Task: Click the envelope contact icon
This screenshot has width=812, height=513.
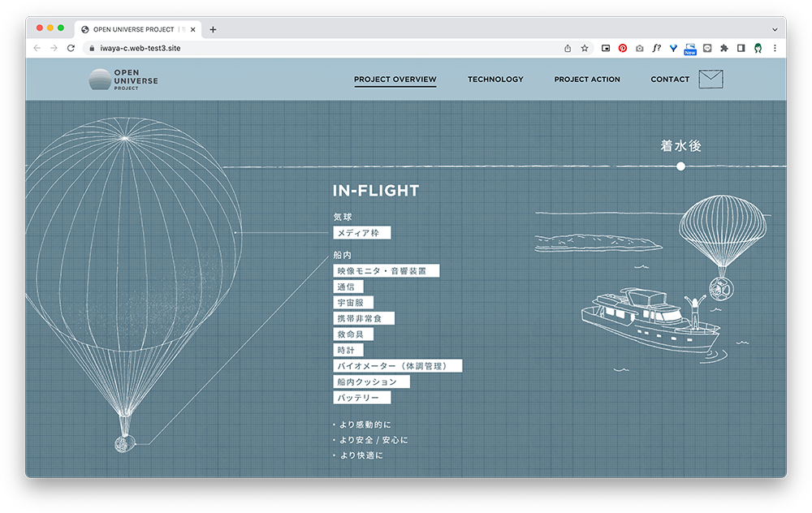Action: tap(710, 80)
